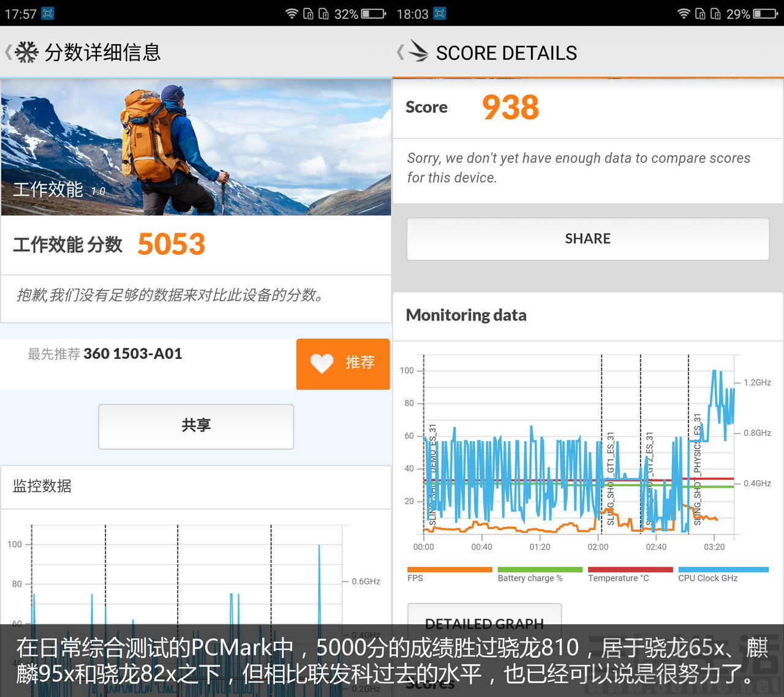Image resolution: width=784 pixels, height=697 pixels.
Task: Tap the screenshot indicator next to 18:03
Action: 440,13
